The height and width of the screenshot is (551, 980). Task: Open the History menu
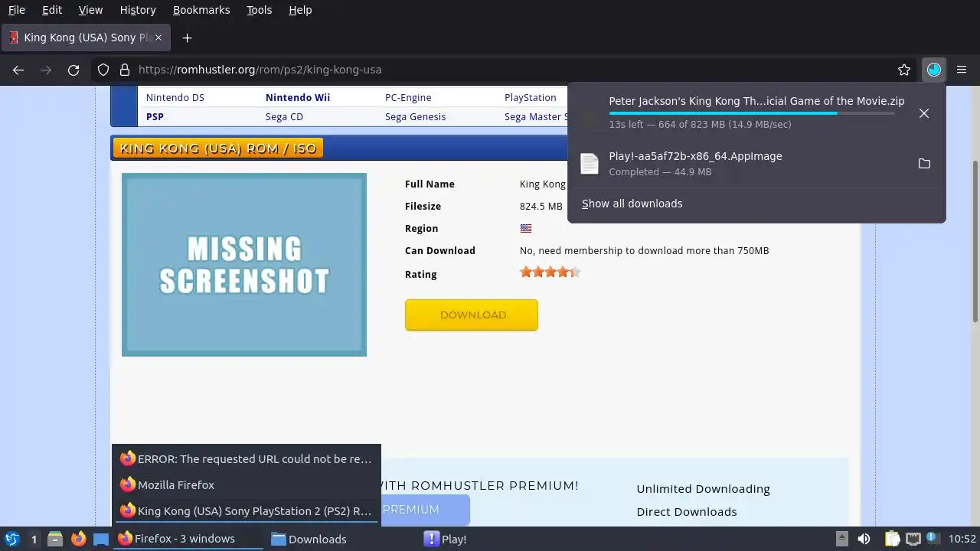click(138, 10)
